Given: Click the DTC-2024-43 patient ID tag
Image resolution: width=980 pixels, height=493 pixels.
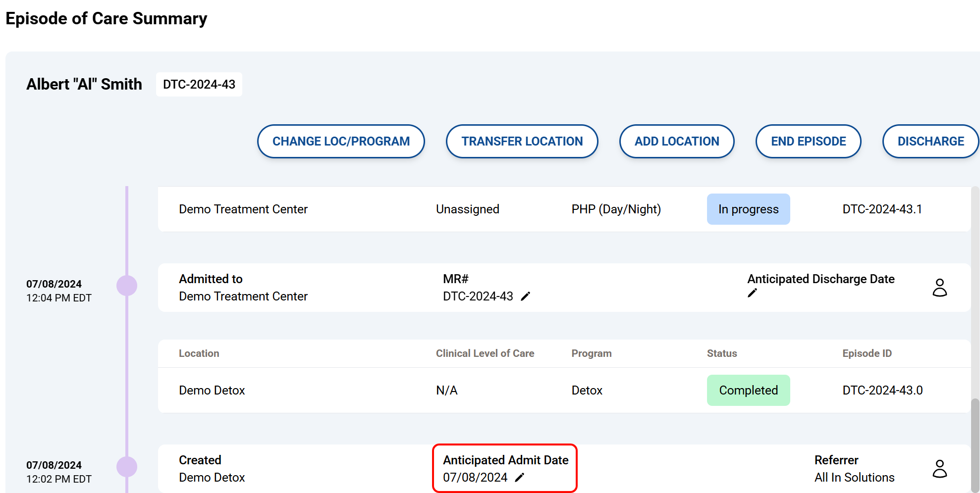Looking at the screenshot, I should point(199,85).
